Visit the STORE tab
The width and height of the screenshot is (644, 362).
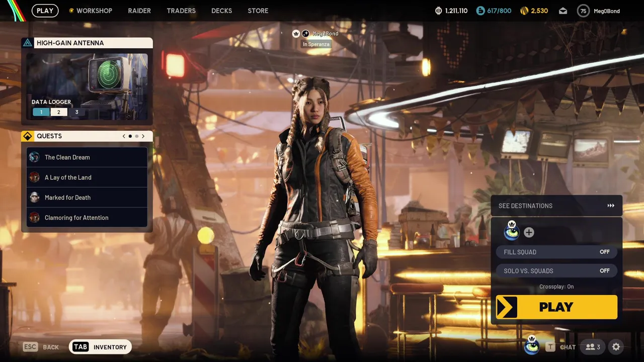click(x=258, y=11)
